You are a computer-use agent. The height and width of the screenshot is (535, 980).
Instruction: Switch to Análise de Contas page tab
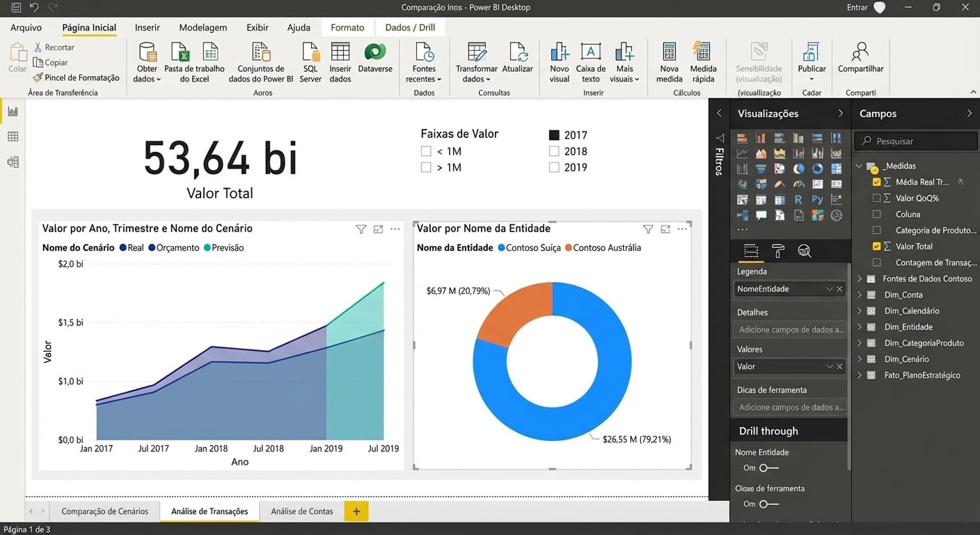[302, 511]
